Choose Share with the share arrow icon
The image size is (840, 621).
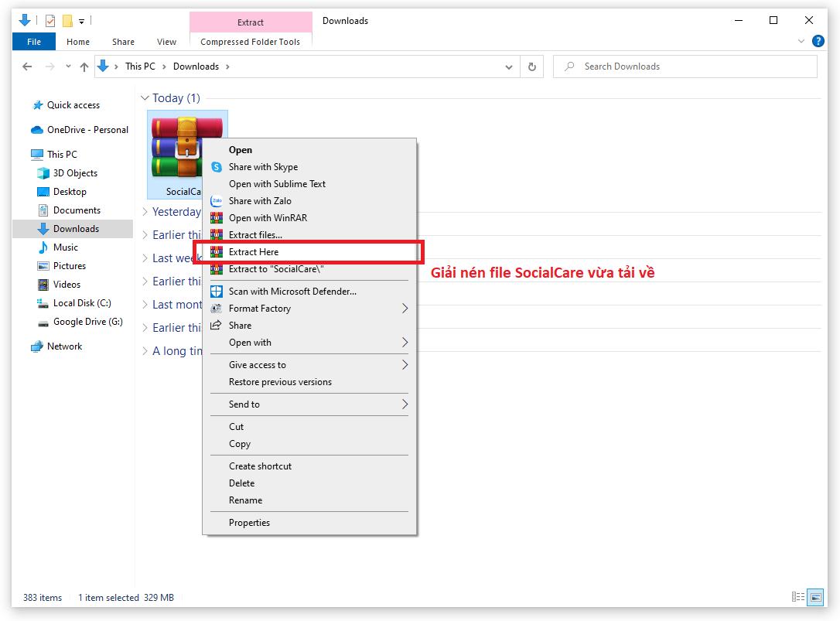pyautogui.click(x=309, y=326)
